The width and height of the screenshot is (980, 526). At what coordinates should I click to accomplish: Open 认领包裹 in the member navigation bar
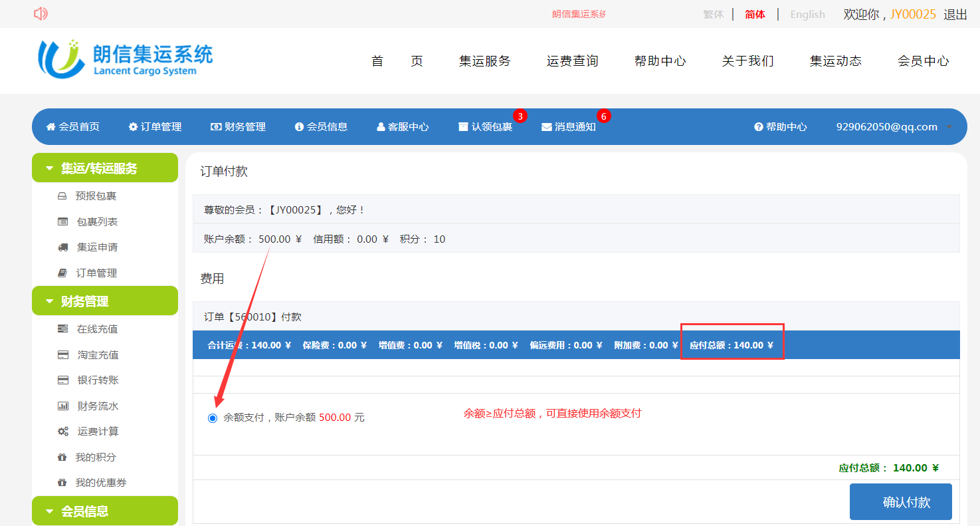coord(491,127)
